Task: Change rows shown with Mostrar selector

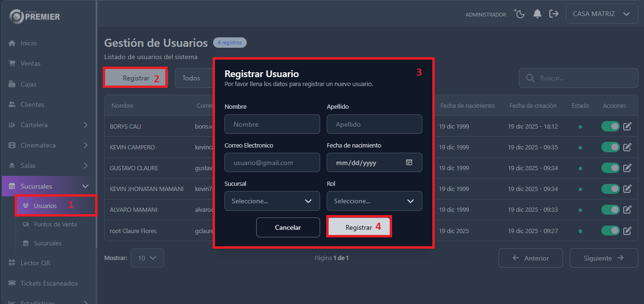Action: point(147,258)
